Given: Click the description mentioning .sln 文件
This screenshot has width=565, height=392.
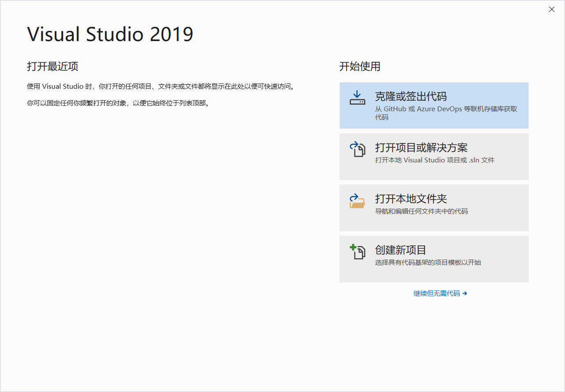Looking at the screenshot, I should click(x=435, y=160).
